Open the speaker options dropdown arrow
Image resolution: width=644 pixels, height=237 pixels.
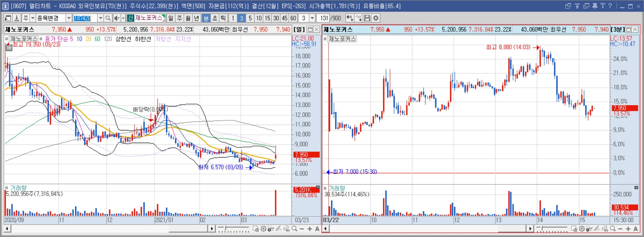pos(123,18)
